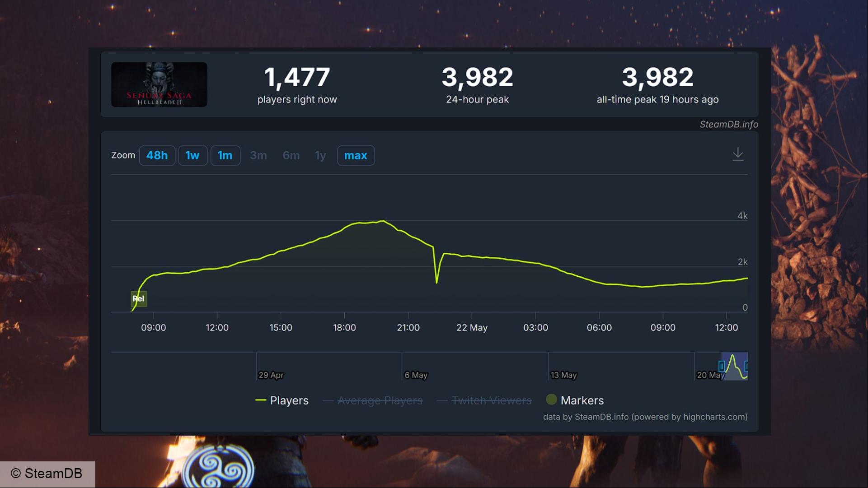Grab the left navigator range handle
868x488 pixels.
(x=722, y=366)
